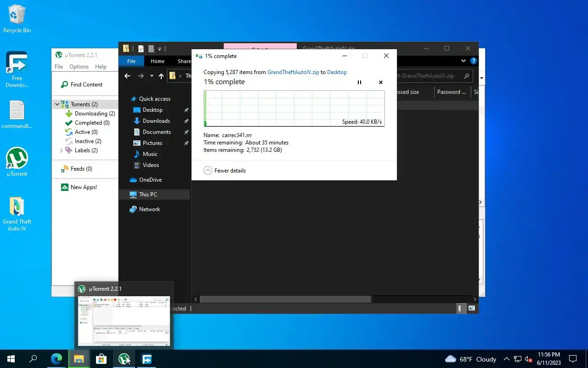This screenshot has height=368, width=588.
Task: Go forward in File Explorer
Action: click(x=141, y=76)
